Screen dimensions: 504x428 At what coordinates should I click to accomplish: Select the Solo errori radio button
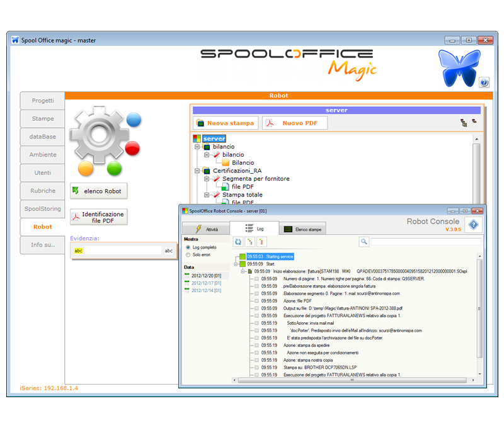pyautogui.click(x=188, y=255)
